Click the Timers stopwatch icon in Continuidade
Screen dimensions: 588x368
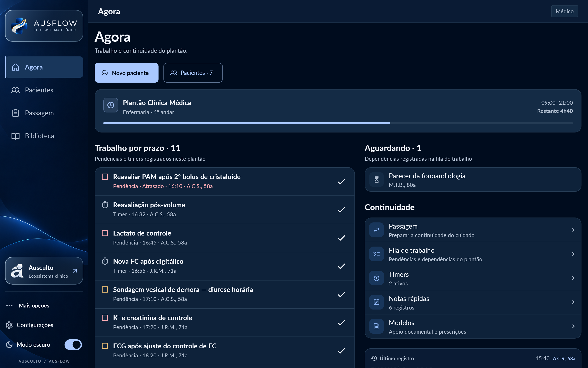pyautogui.click(x=376, y=278)
